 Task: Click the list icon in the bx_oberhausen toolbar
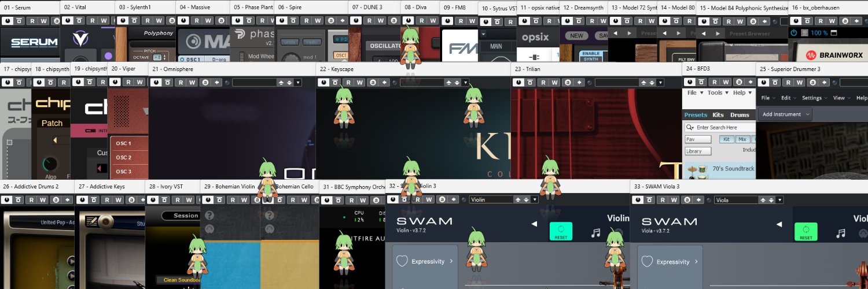click(x=804, y=33)
